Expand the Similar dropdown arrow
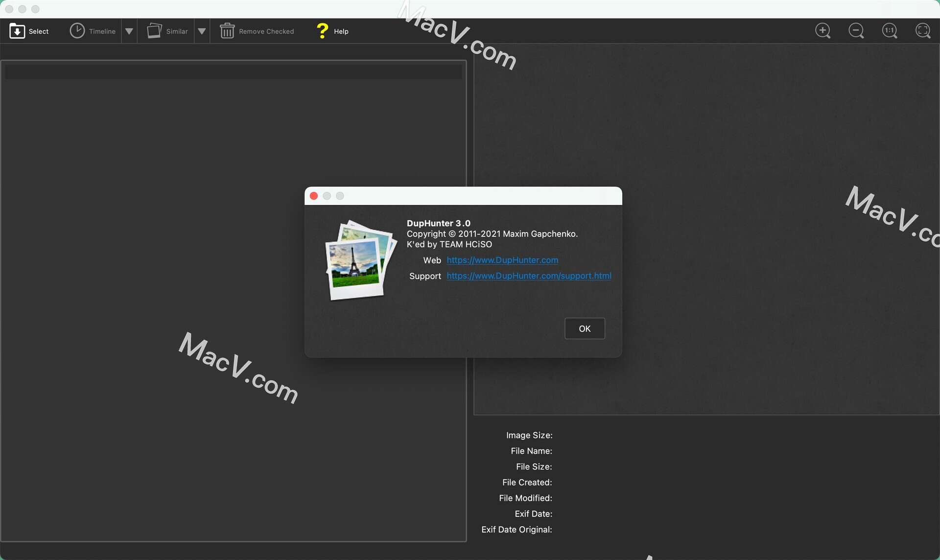The image size is (940, 560). pyautogui.click(x=202, y=31)
